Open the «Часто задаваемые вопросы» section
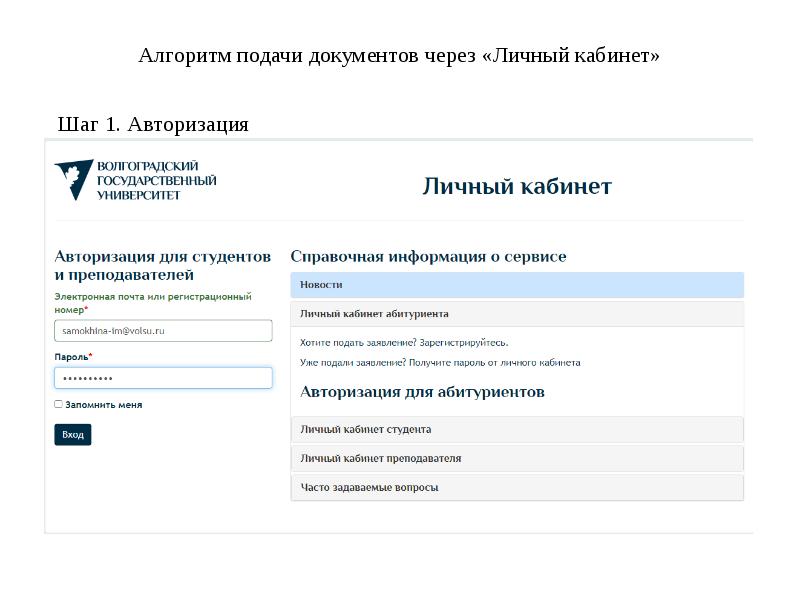The width and height of the screenshot is (800, 600). point(517,488)
